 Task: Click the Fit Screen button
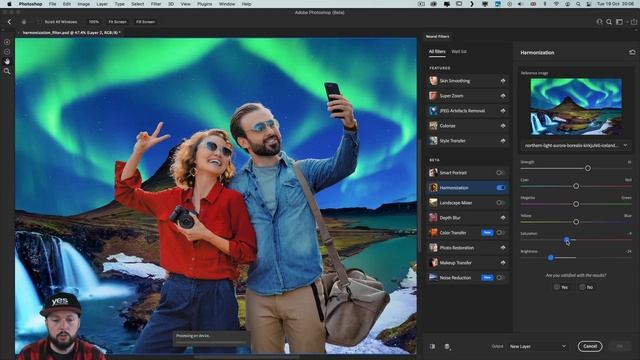[117, 22]
